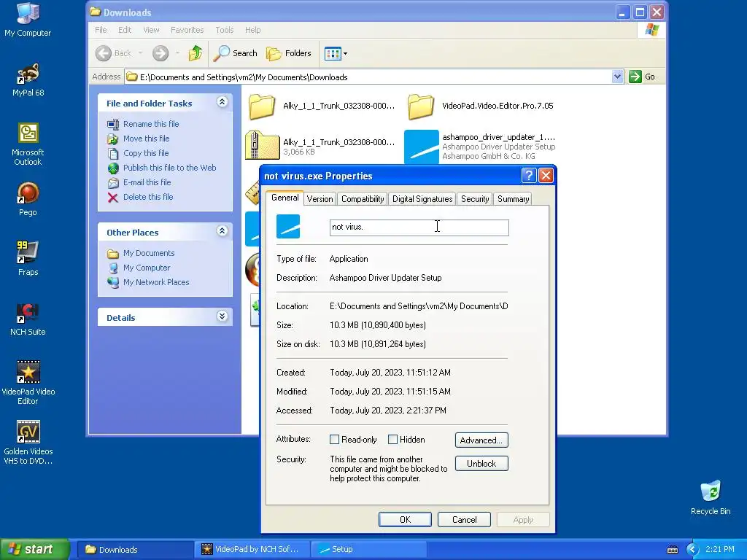Toggle the Read-only checkbox
Image resolution: width=747 pixels, height=560 pixels.
334,440
